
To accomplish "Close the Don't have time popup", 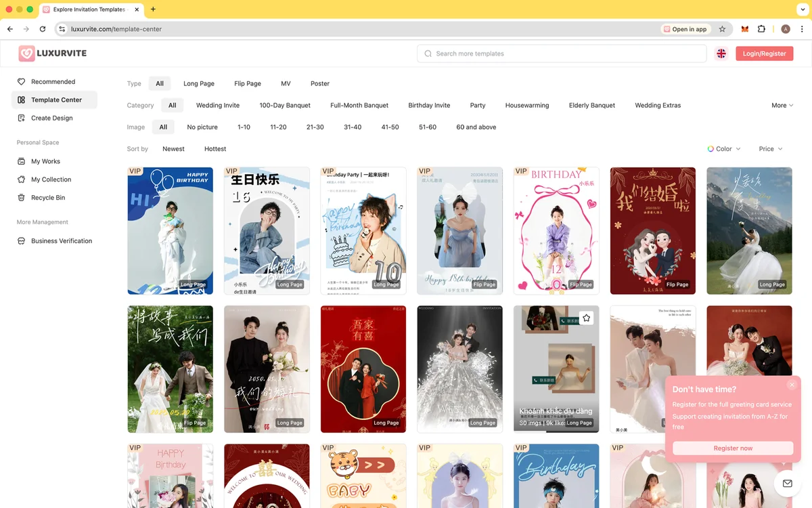I will (x=792, y=385).
